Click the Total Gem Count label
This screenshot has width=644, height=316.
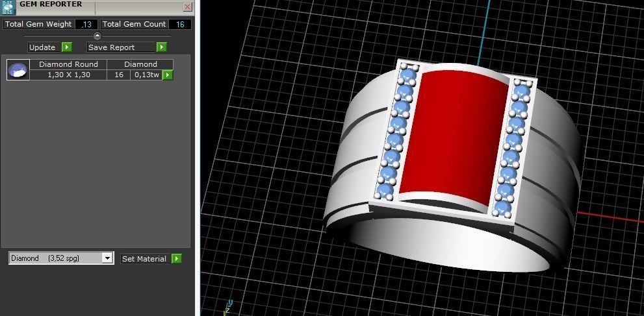coord(134,24)
